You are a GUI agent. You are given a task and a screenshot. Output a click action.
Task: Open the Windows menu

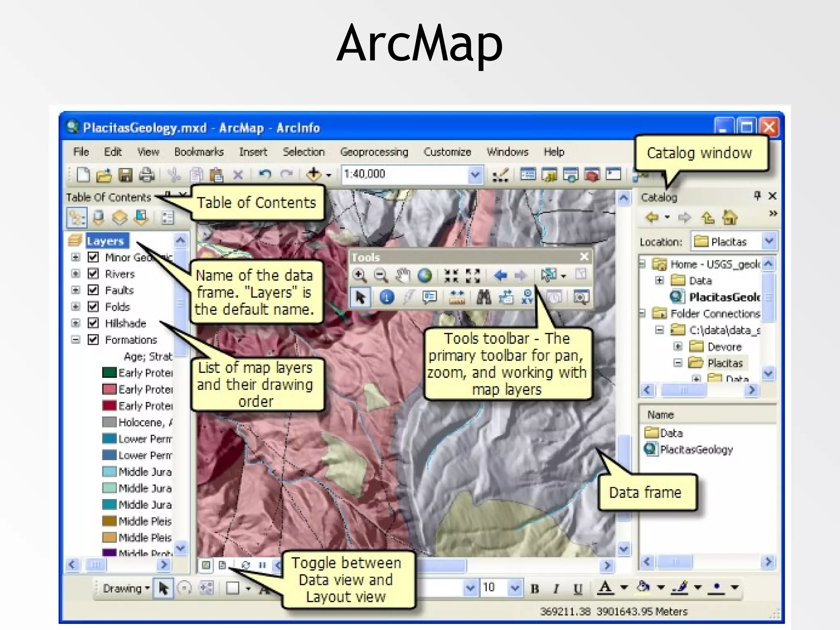point(507,152)
